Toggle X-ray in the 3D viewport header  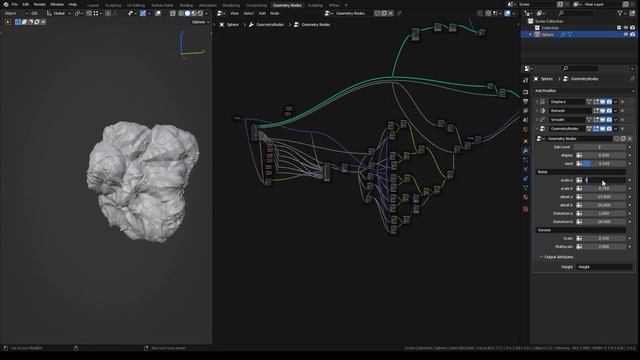pyautogui.click(x=173, y=13)
